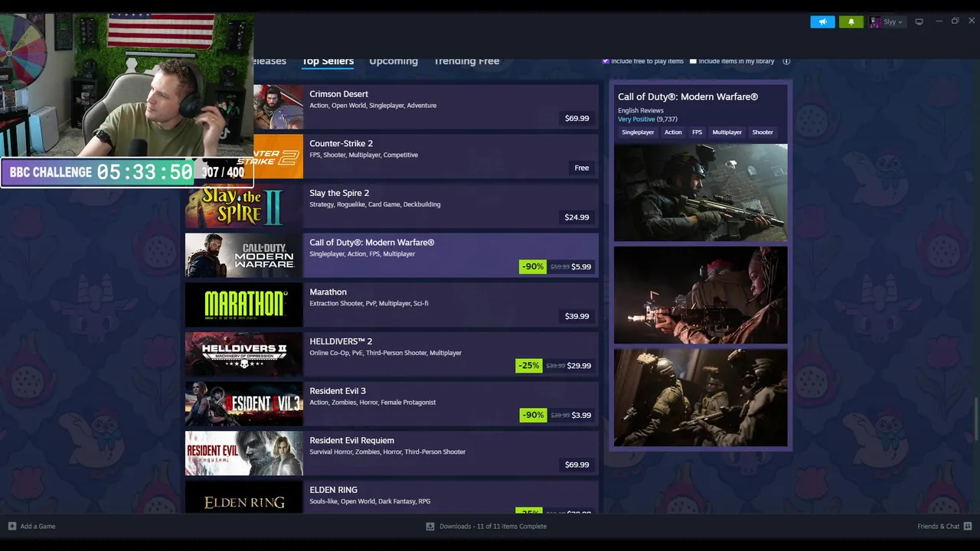Screen dimensions: 980x551
Task: Open the Trending Free tab
Action: tap(466, 61)
